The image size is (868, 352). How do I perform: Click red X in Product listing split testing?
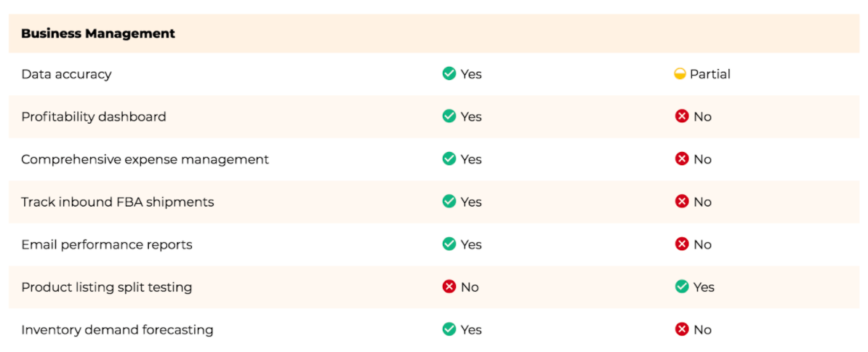(x=449, y=287)
